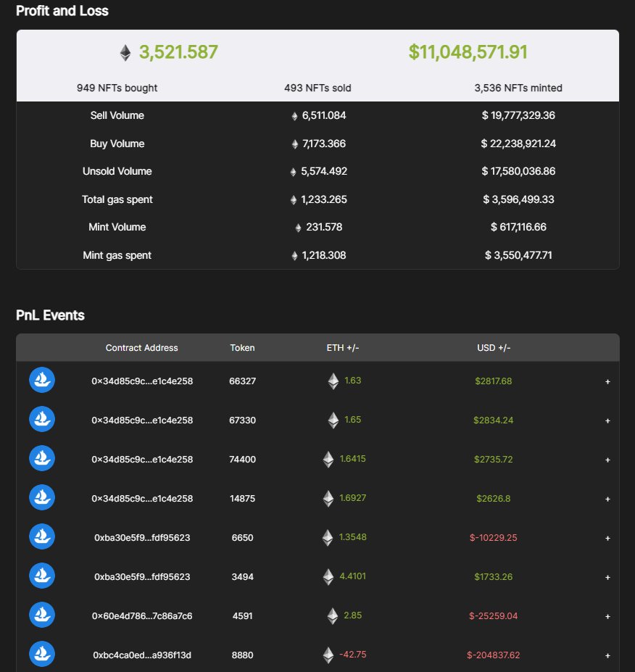Click Ethereum icon beside Buy Volume 7,173.366

(295, 144)
